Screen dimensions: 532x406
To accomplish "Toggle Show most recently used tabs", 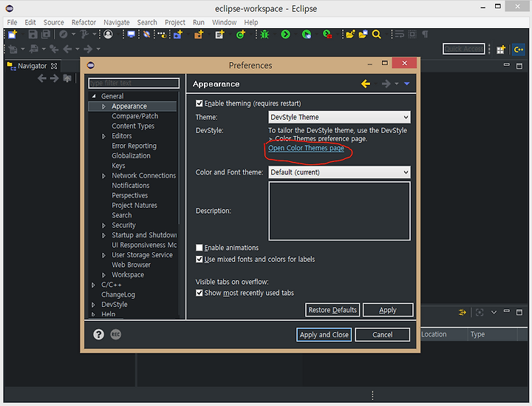I will click(199, 293).
